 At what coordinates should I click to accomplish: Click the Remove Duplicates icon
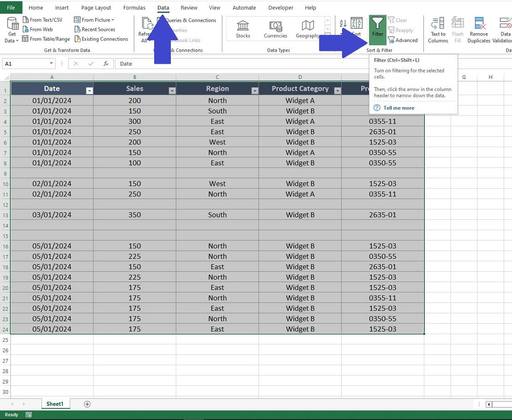[x=479, y=29]
